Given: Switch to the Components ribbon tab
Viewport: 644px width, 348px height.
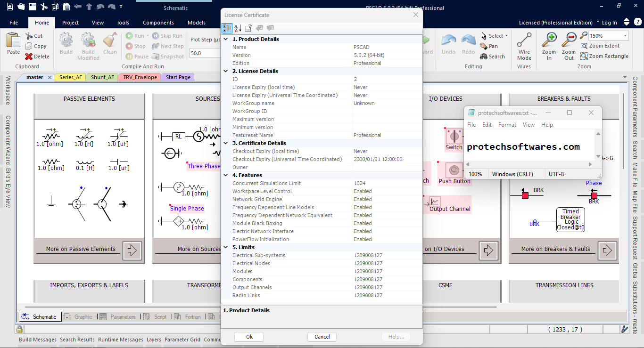Looking at the screenshot, I should [x=158, y=23].
